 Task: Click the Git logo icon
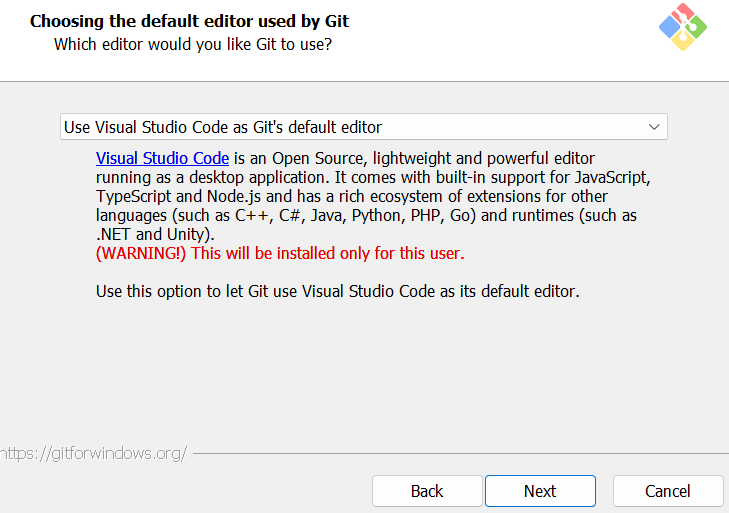point(683,27)
